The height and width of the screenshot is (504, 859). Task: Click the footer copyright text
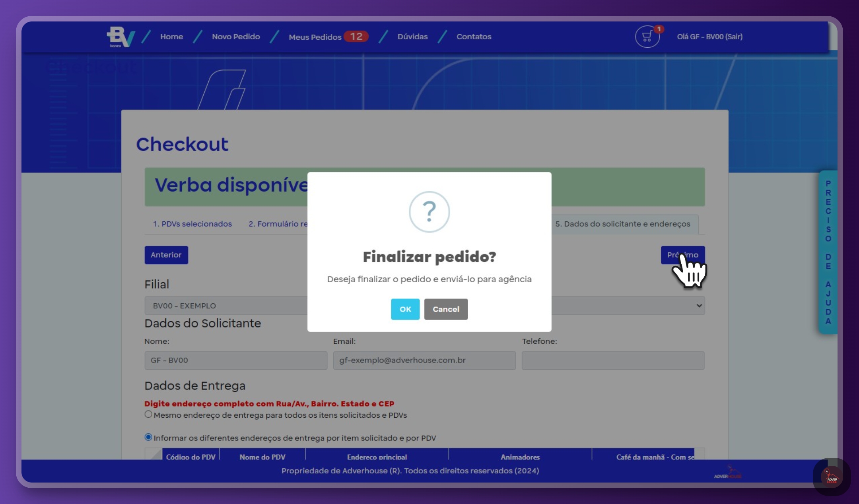pyautogui.click(x=410, y=471)
